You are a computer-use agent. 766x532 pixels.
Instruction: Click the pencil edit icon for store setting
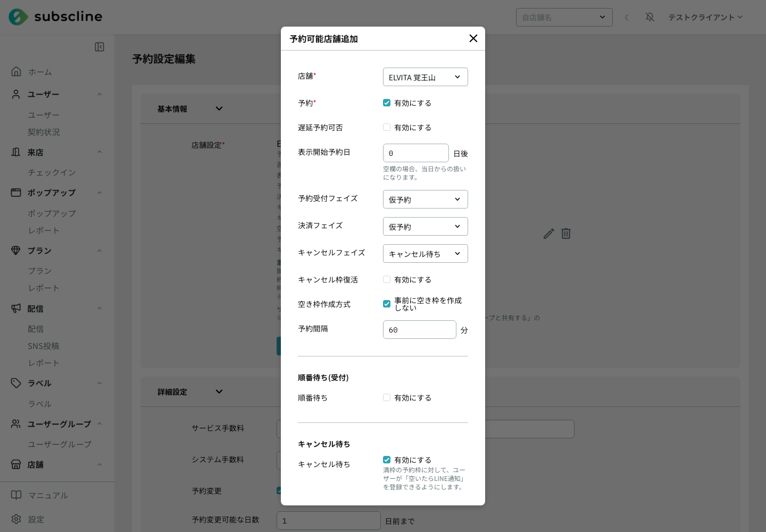point(549,234)
